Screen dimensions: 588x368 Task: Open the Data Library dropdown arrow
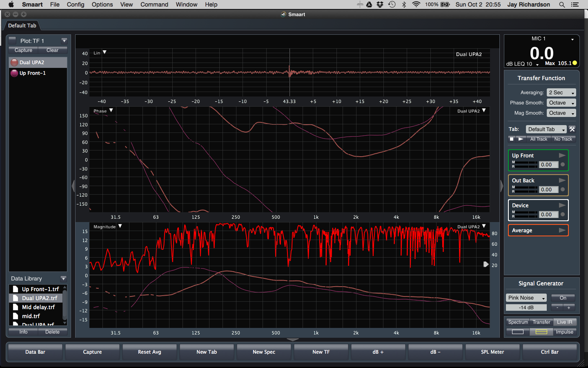63,278
